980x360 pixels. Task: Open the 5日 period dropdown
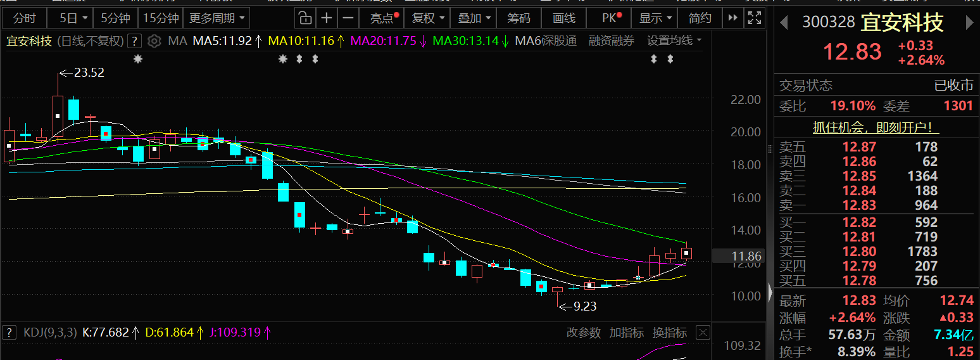pyautogui.click(x=72, y=18)
